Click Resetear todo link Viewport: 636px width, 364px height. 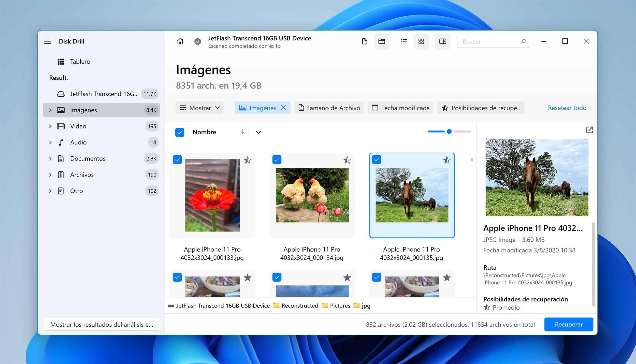[567, 108]
